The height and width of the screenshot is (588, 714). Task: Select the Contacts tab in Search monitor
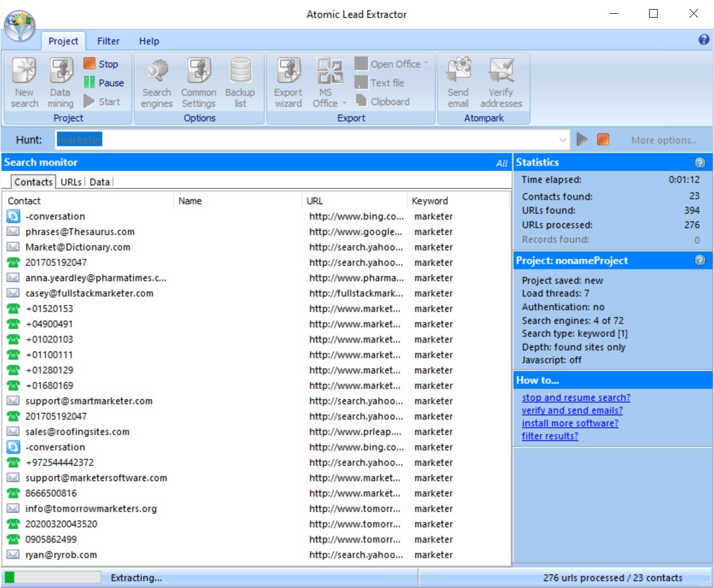click(34, 182)
